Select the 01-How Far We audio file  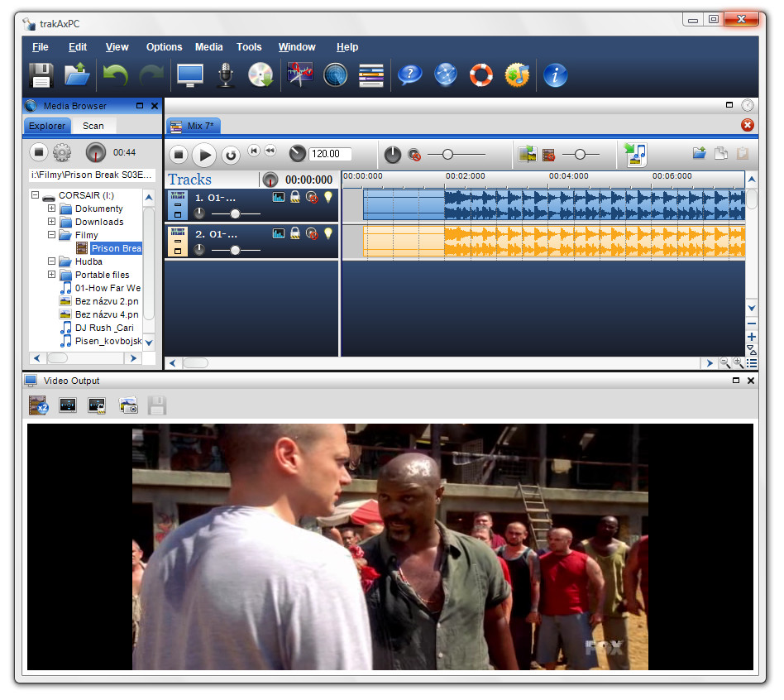[x=101, y=288]
